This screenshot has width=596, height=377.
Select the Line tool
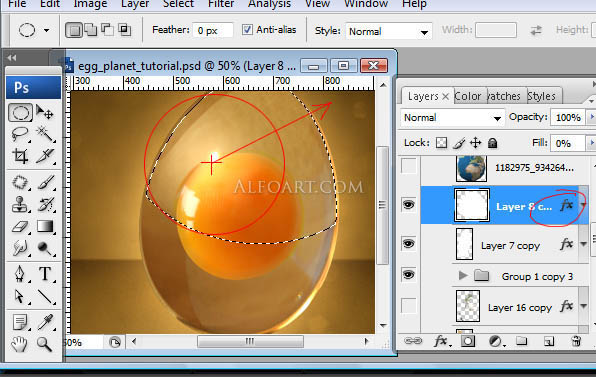[45, 296]
